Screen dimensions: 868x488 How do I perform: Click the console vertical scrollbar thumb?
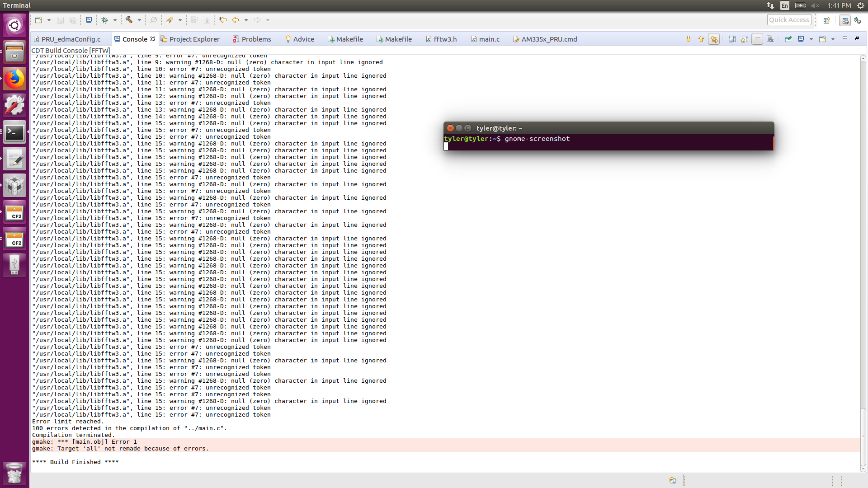coord(863,436)
